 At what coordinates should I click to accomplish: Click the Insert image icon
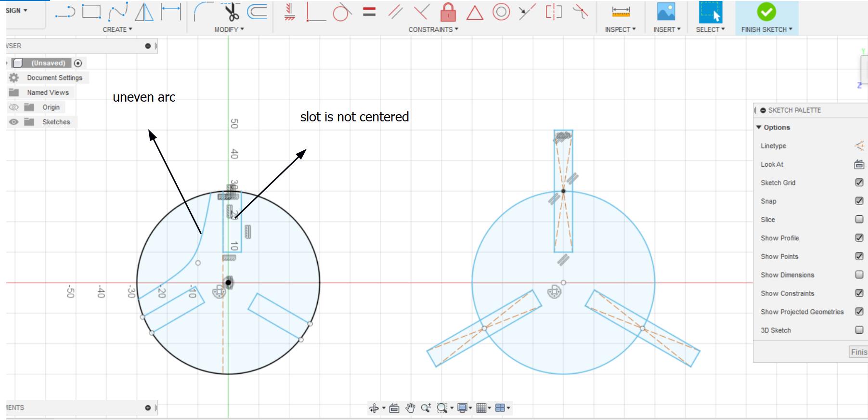(x=666, y=12)
